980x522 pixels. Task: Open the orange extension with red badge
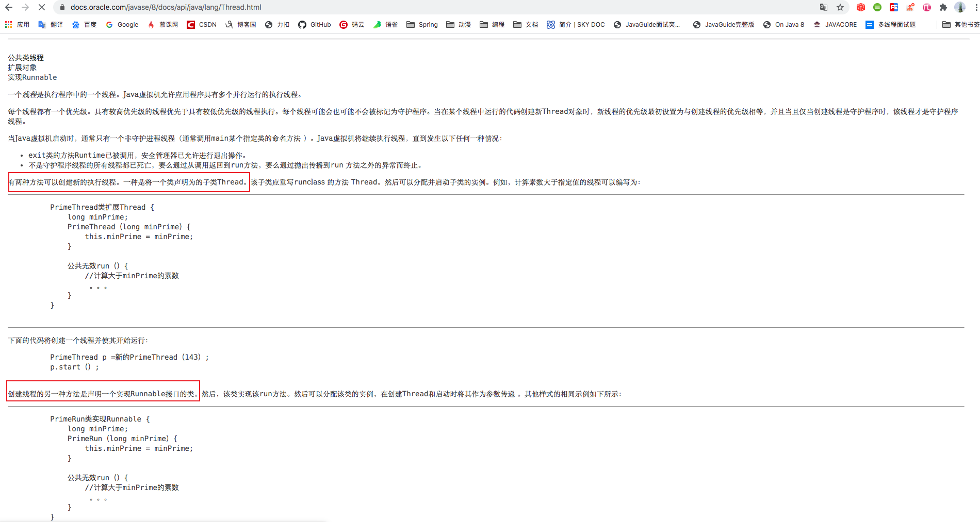pyautogui.click(x=910, y=7)
